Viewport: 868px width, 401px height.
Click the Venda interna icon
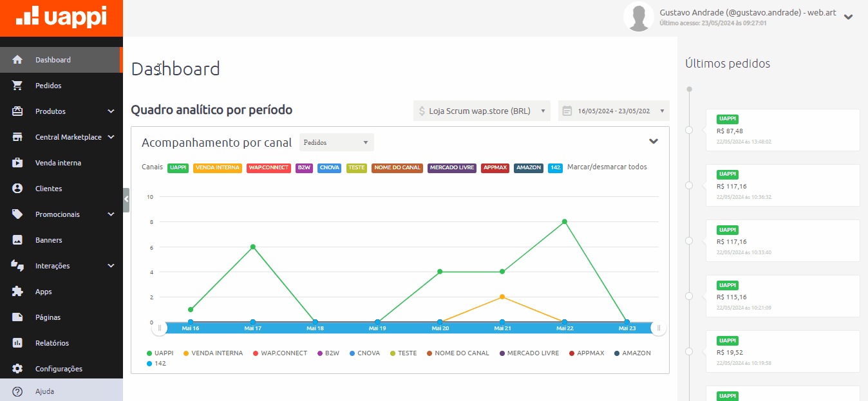point(17,163)
